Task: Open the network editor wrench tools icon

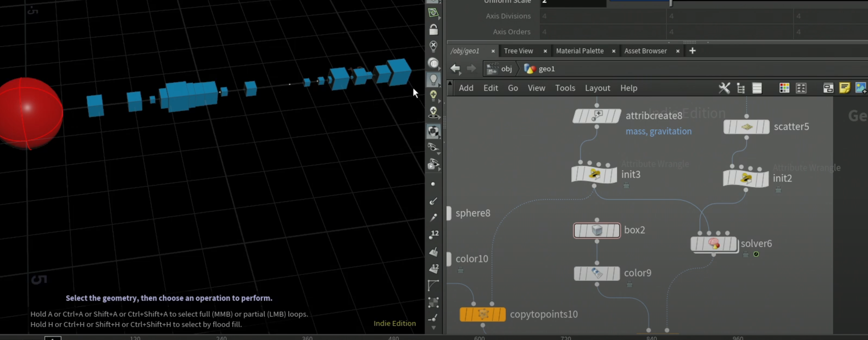Action: [x=724, y=88]
